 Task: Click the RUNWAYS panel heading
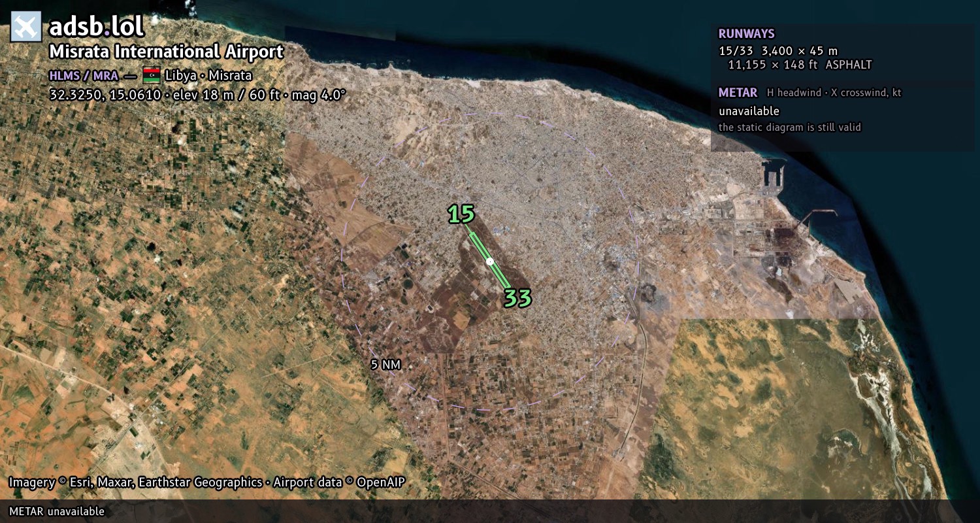746,34
